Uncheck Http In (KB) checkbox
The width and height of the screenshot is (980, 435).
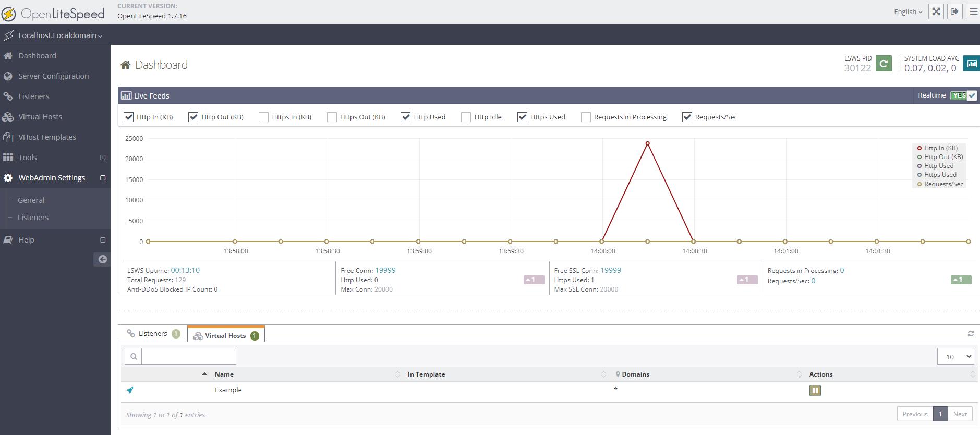coord(128,117)
